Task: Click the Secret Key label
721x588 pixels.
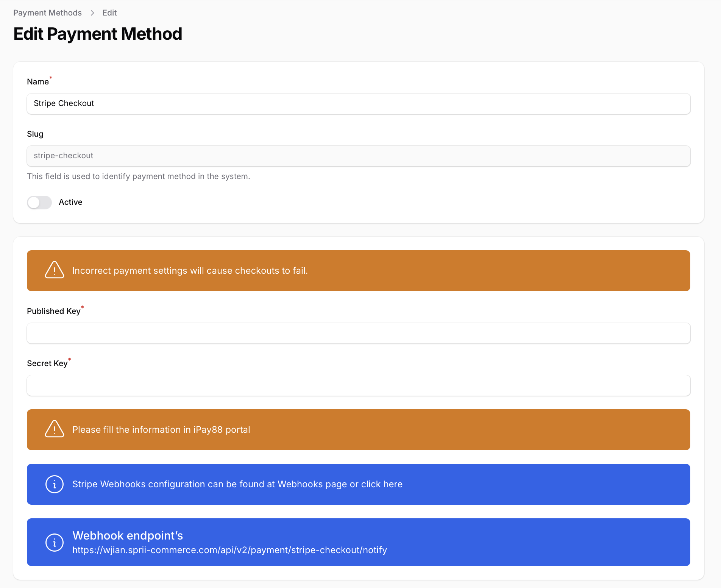Action: (x=47, y=363)
